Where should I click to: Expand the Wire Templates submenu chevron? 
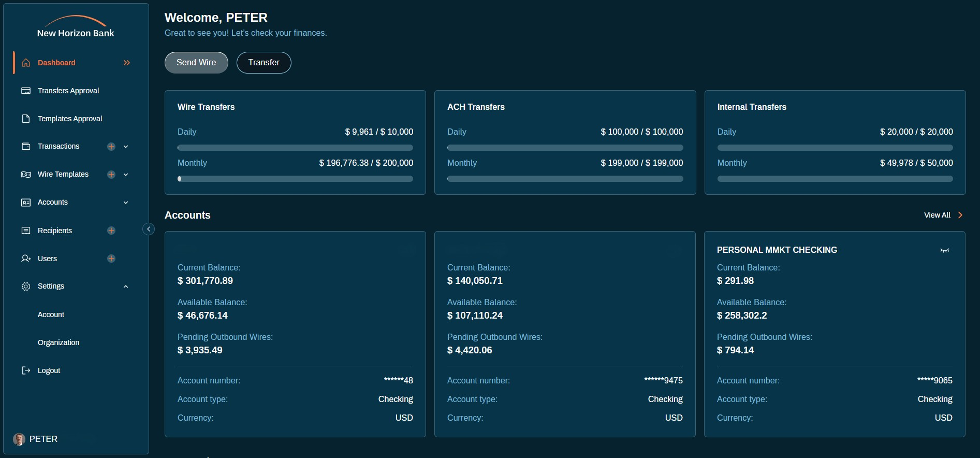point(126,175)
